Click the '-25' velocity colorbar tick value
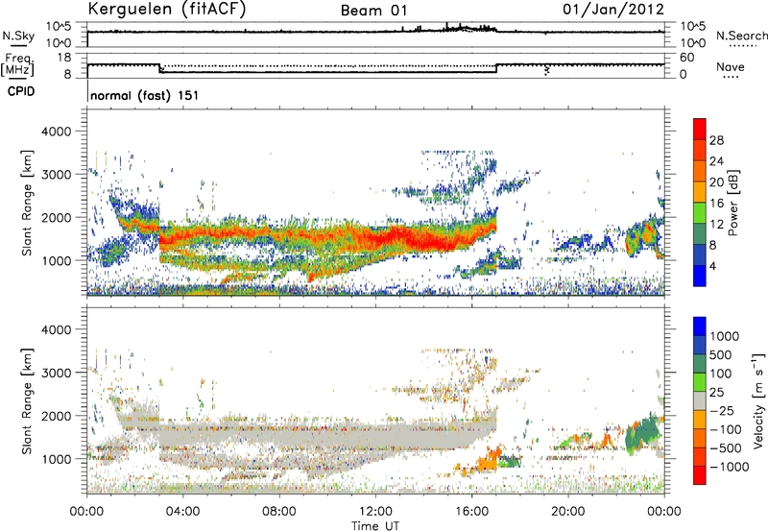This screenshot has width=768, height=532. coord(722,411)
